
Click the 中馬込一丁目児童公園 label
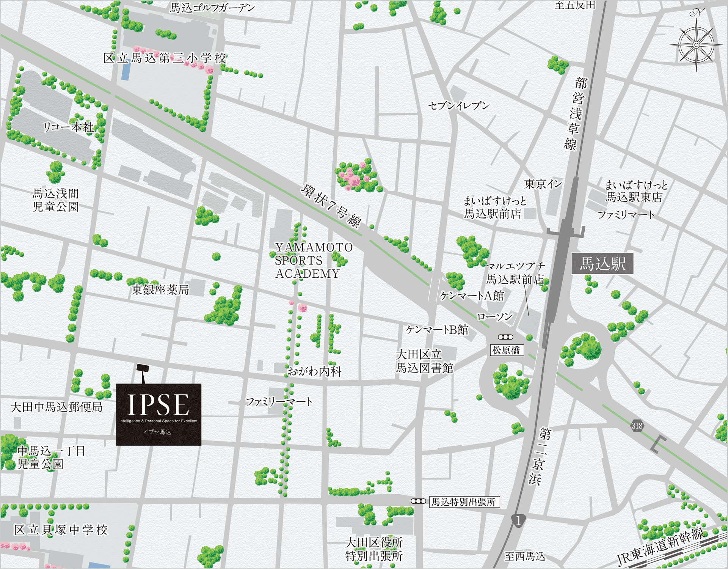click(x=52, y=457)
